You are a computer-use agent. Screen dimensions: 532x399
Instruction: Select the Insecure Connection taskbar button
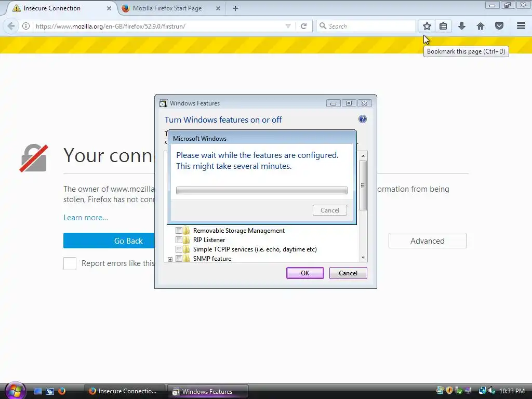point(124,391)
